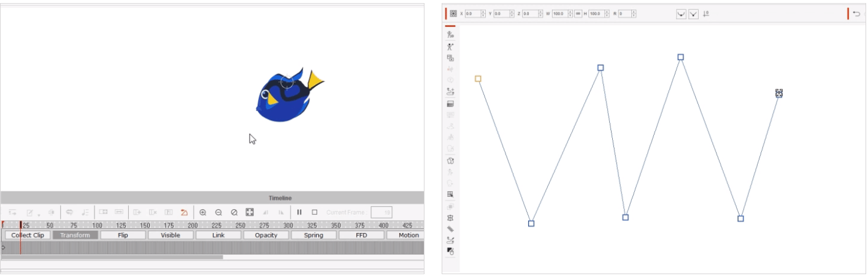Image resolution: width=868 pixels, height=276 pixels.
Task: Click the 300 mark on timeline ruler
Action: (288, 225)
